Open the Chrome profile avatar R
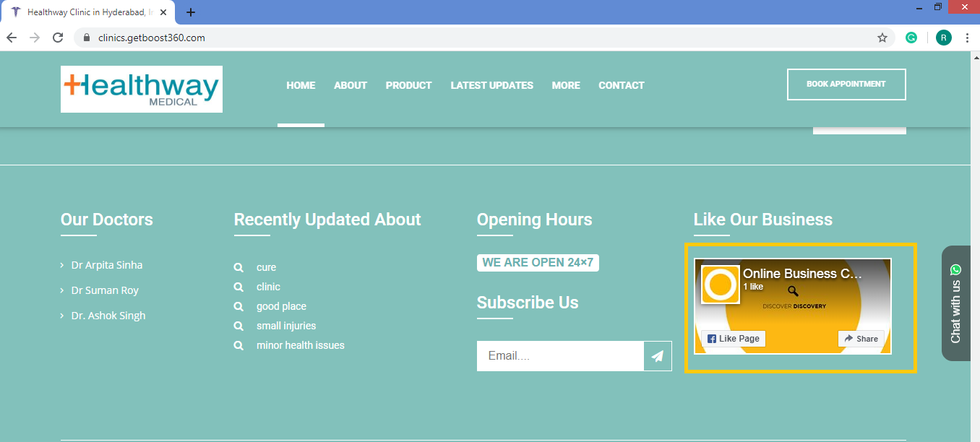980x442 pixels. pyautogui.click(x=943, y=38)
